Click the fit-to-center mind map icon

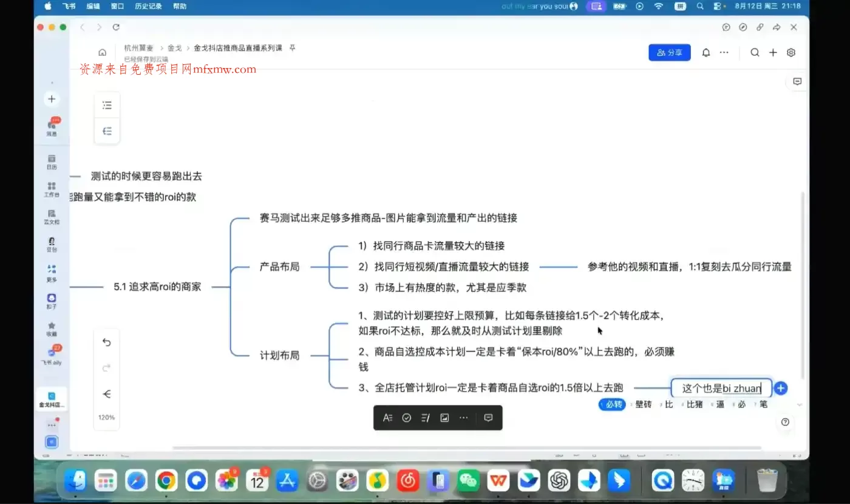pos(107,394)
